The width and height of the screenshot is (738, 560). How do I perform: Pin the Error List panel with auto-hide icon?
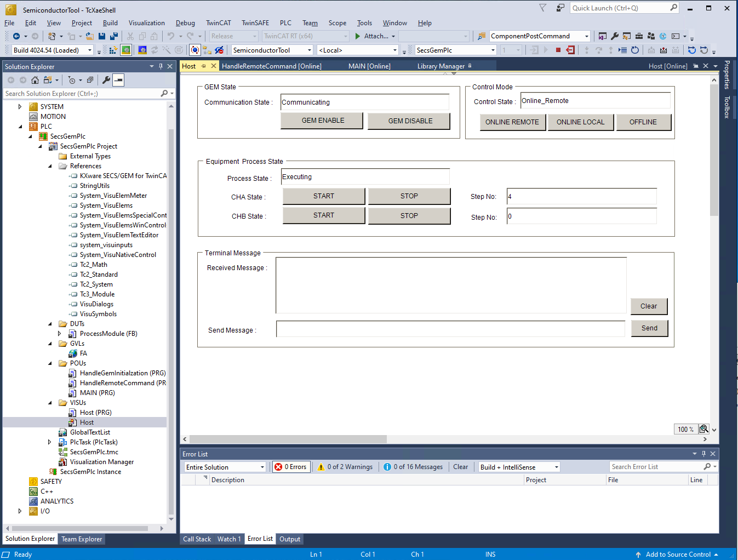point(703,454)
